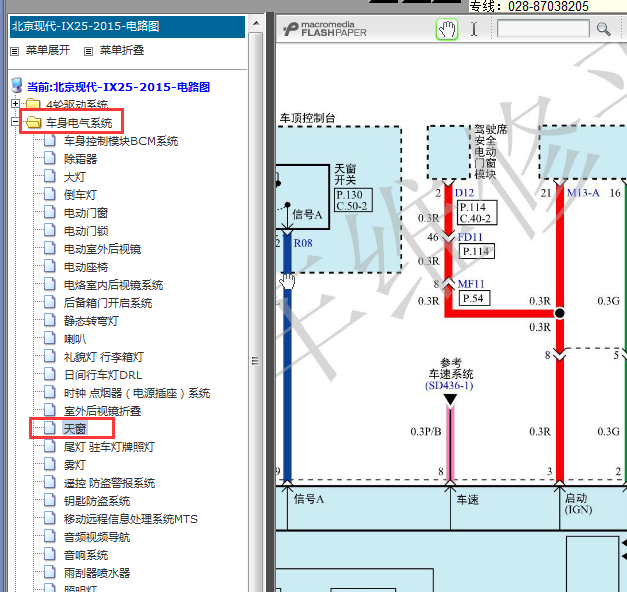The height and width of the screenshot is (592, 627).
Task: Select the FlashPaper hand pan tool
Action: tap(447, 29)
